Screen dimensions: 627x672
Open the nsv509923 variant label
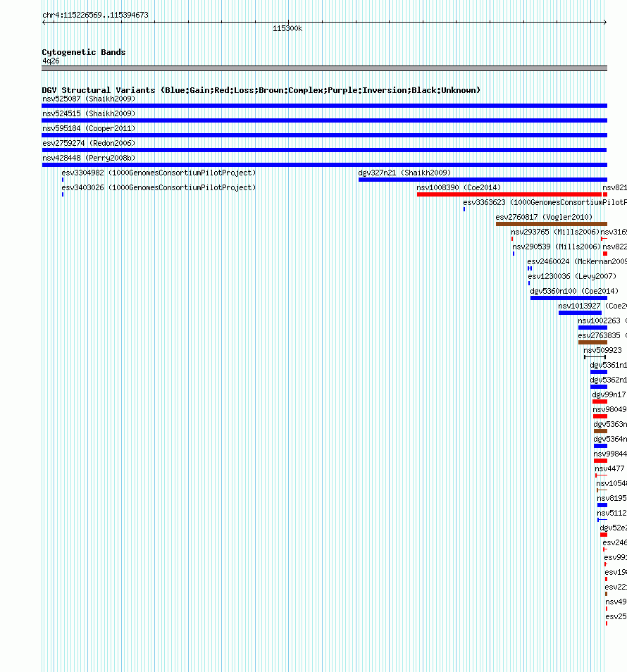click(x=602, y=350)
